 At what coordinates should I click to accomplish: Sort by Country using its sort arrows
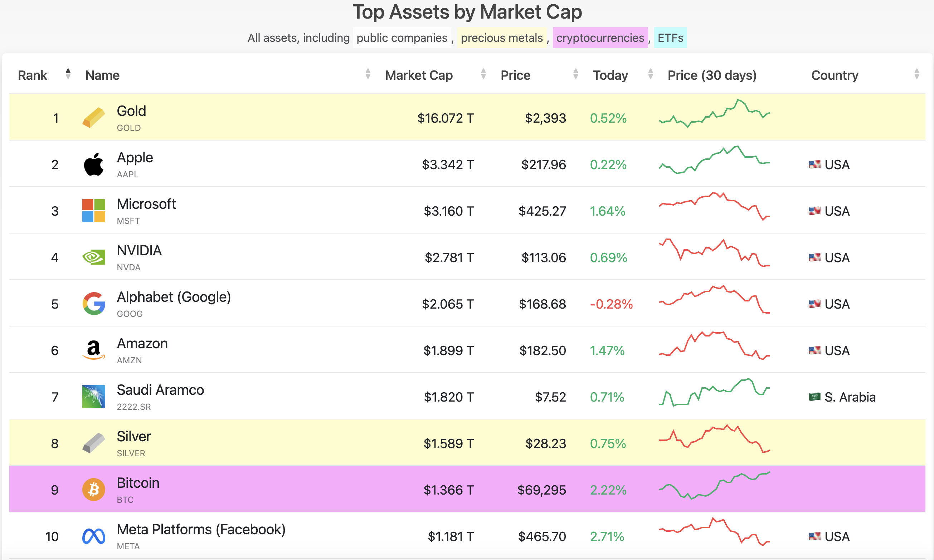click(916, 74)
